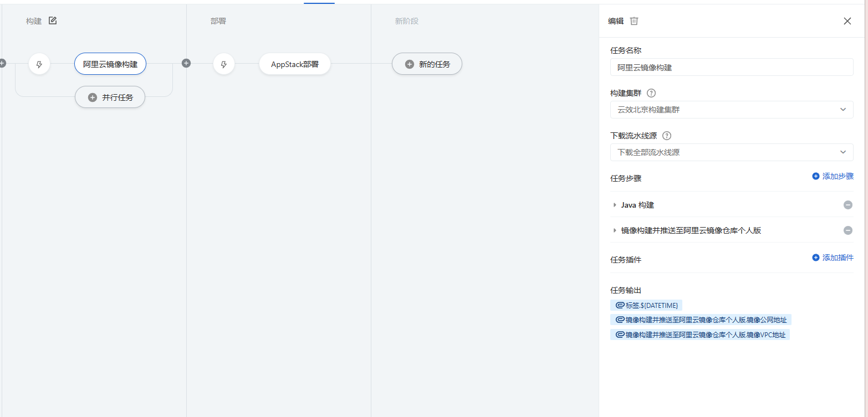Close the 编辑 panel
Screen dimensions: 868x417
click(x=847, y=21)
